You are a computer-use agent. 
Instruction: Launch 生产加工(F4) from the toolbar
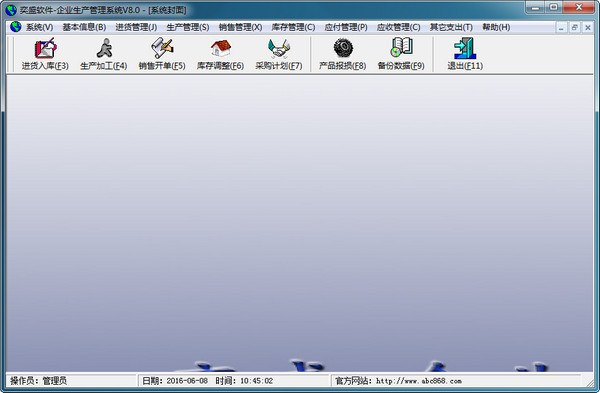click(104, 54)
